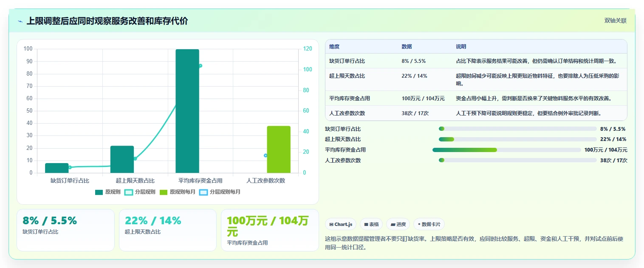Click the 表格 tag chip
The image size is (644, 268).
click(371, 224)
